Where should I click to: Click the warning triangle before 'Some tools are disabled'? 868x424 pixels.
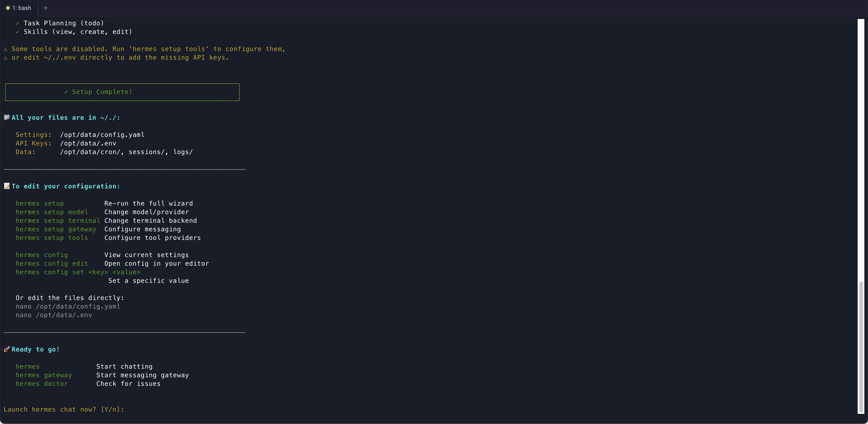click(x=5, y=49)
